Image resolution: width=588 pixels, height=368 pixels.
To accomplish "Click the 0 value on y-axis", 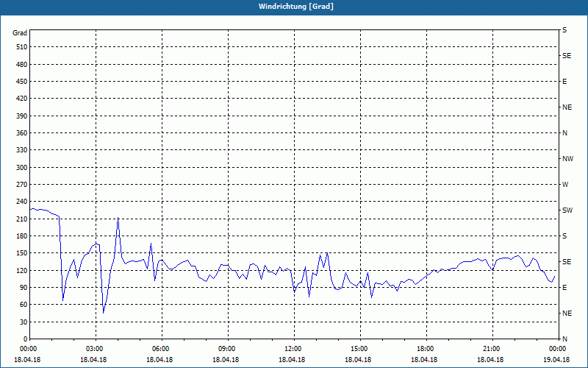I will (x=26, y=339).
